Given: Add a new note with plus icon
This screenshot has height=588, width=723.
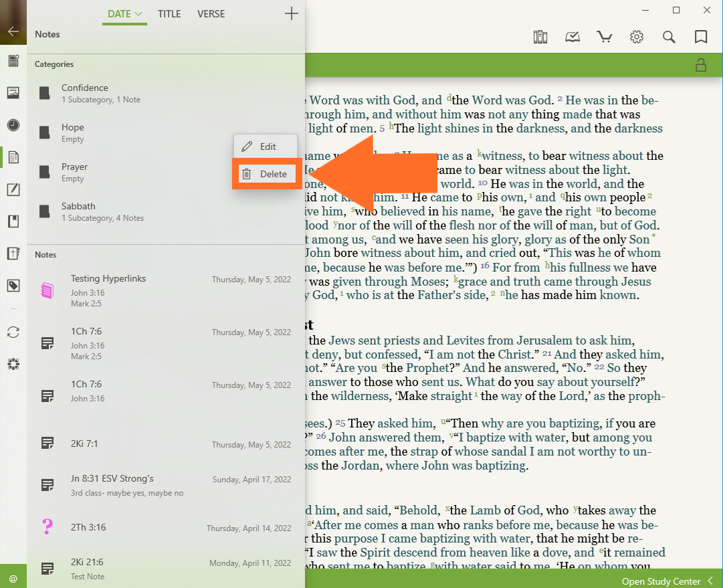Looking at the screenshot, I should coord(291,13).
